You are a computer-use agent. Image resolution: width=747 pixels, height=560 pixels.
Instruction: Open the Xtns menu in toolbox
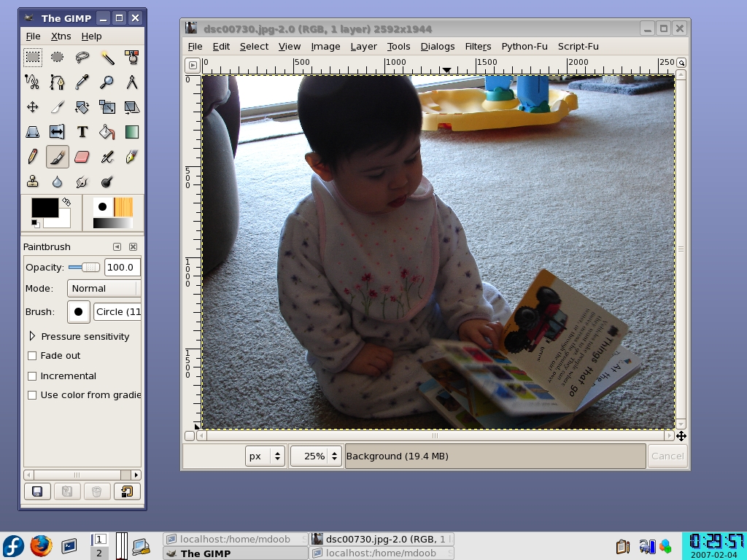(x=61, y=36)
